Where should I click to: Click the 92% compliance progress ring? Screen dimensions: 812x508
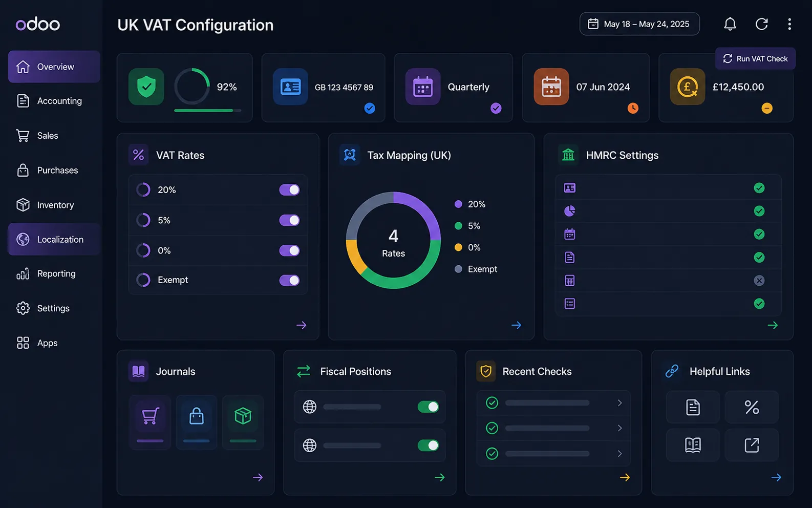pos(192,86)
